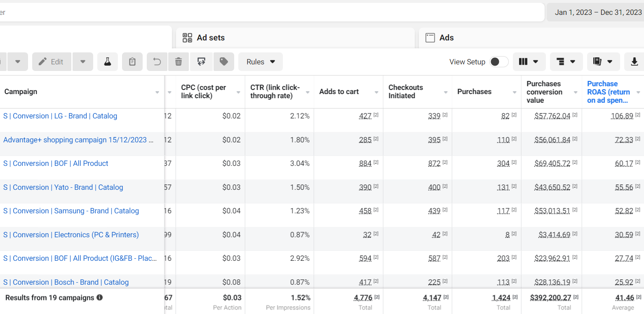Click the A/B test flask icon

108,62
